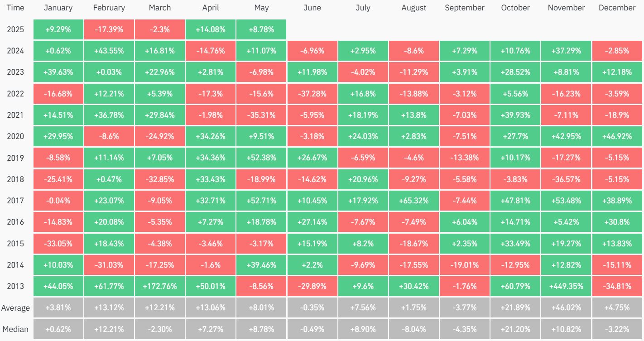Click the January column header
This screenshot has height=341, width=644.
click(x=58, y=8)
